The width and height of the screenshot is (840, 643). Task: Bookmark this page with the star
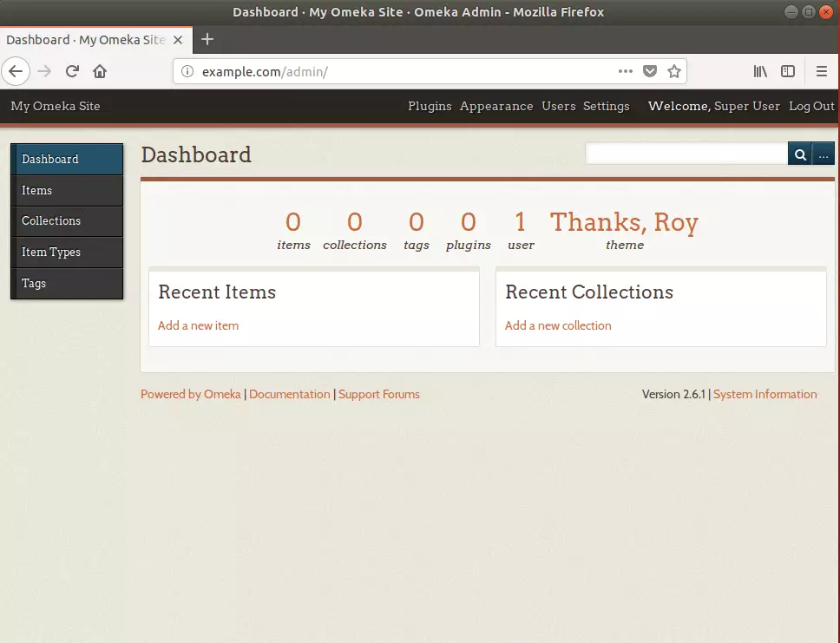(674, 71)
